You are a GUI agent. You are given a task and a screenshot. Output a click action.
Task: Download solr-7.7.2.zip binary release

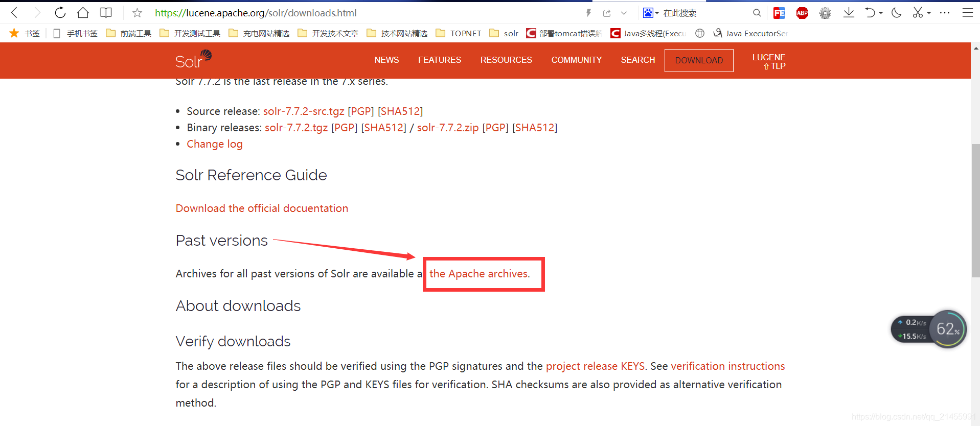[x=448, y=128]
